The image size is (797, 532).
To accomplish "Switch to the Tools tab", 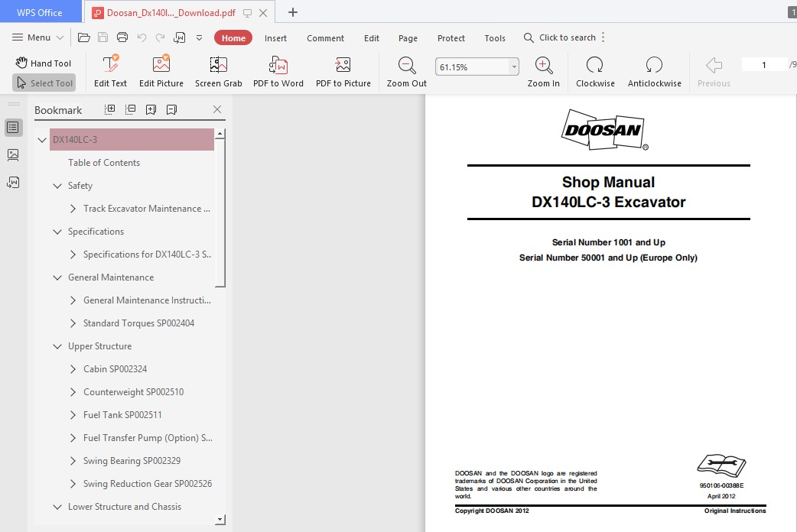I will tap(495, 38).
